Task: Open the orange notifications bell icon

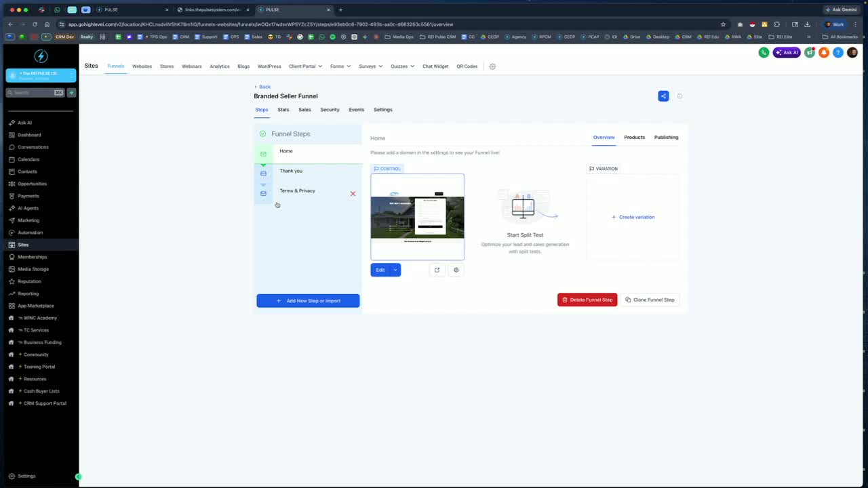Action: click(x=824, y=52)
